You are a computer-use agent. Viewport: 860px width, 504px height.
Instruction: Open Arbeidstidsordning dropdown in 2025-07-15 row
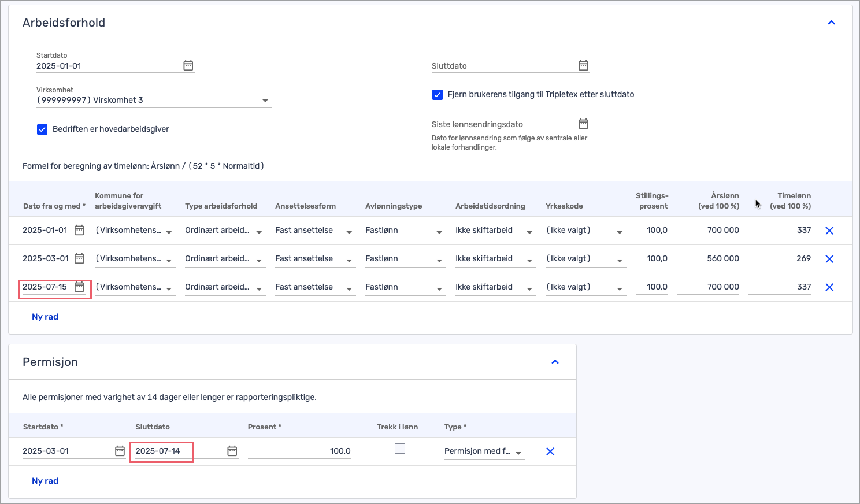pyautogui.click(x=496, y=287)
